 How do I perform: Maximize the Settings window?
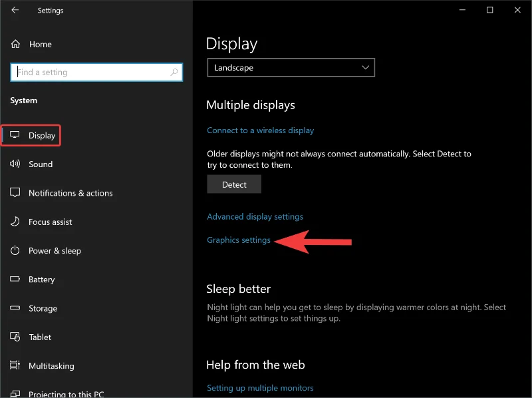tap(489, 10)
